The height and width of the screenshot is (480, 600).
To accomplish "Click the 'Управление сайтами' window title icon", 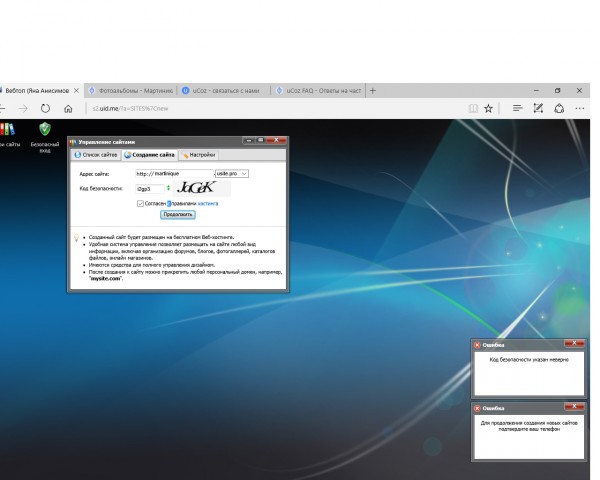I will tap(73, 142).
